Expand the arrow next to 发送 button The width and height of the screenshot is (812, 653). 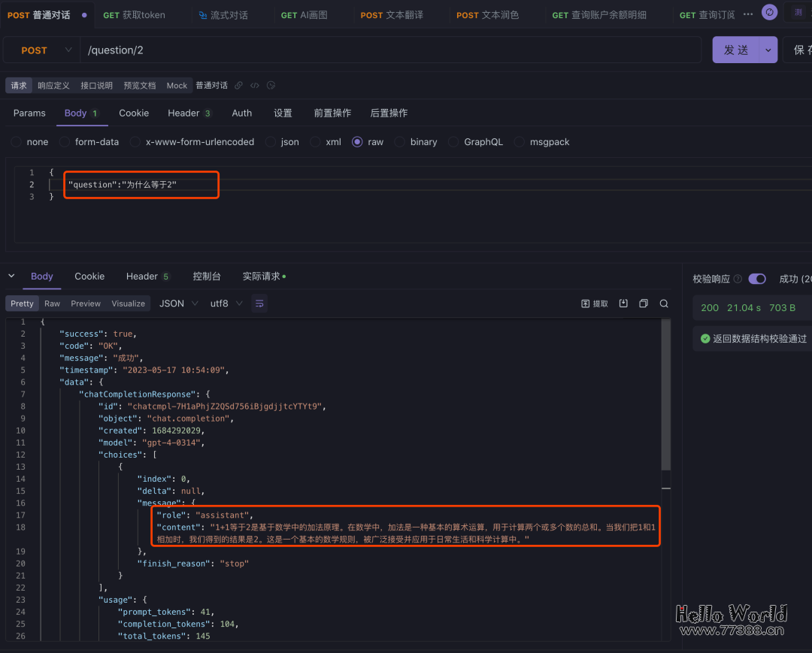[768, 50]
